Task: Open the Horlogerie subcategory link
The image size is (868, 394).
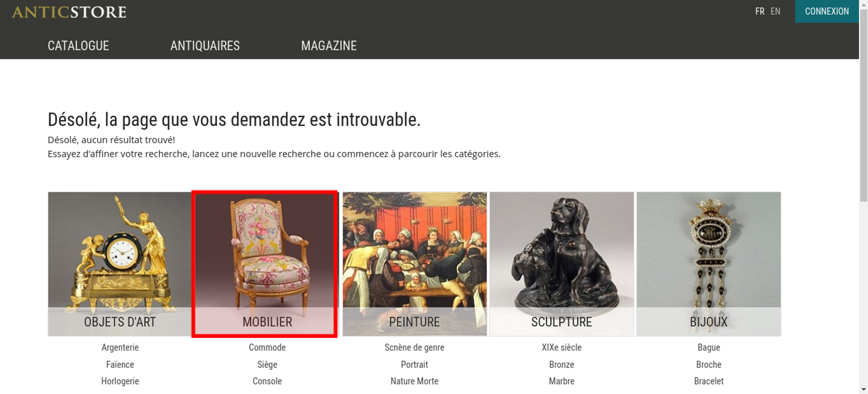Action: pyautogui.click(x=120, y=381)
